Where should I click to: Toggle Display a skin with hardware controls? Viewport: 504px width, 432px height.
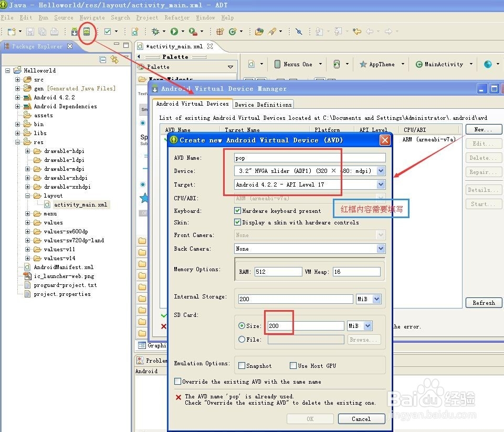[237, 222]
